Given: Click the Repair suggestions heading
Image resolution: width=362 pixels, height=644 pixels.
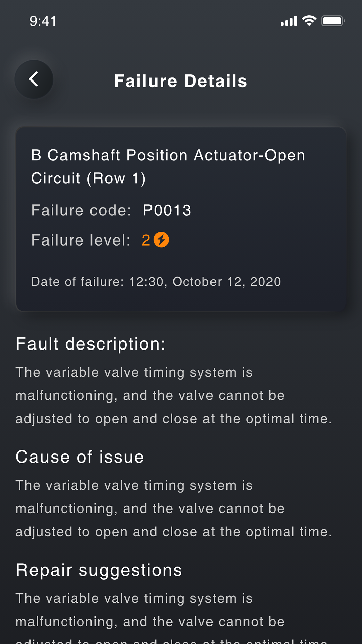Looking at the screenshot, I should (99, 570).
